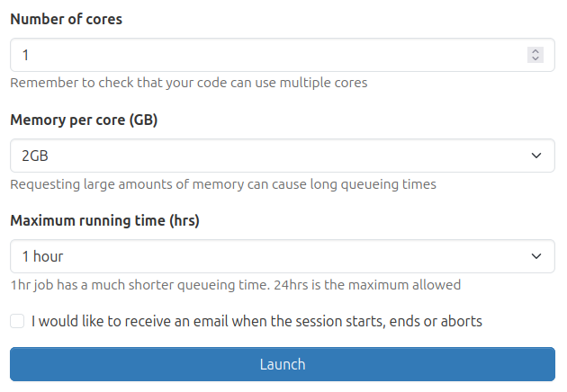Click the large memory queueing hint text
This screenshot has height=392, width=567.
(x=223, y=184)
